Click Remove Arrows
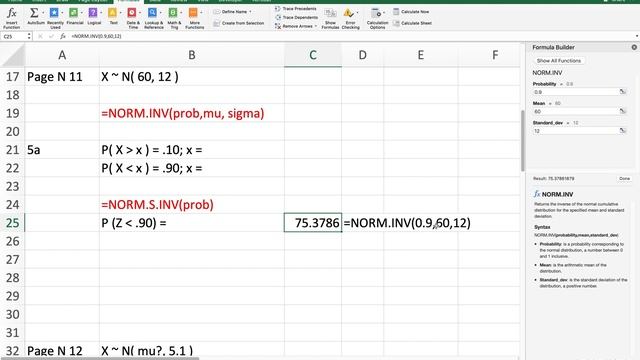Image resolution: width=640 pixels, height=360 pixels. [x=294, y=26]
